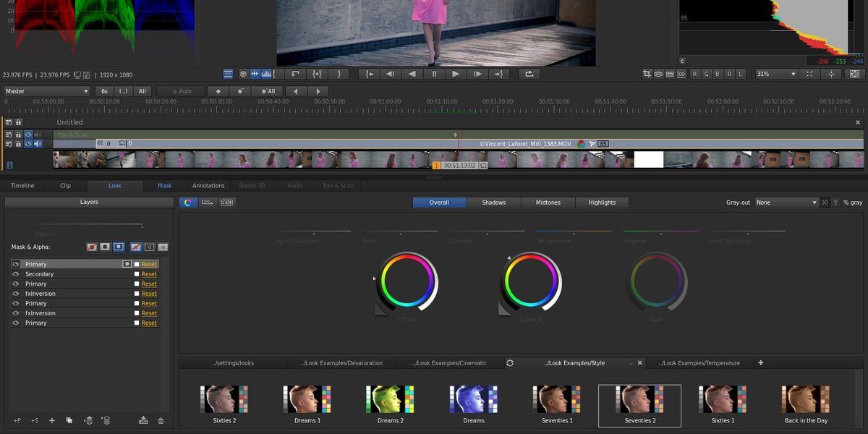The image size is (868, 434).
Task: Add a primary layer with +P
Action: coord(17,420)
